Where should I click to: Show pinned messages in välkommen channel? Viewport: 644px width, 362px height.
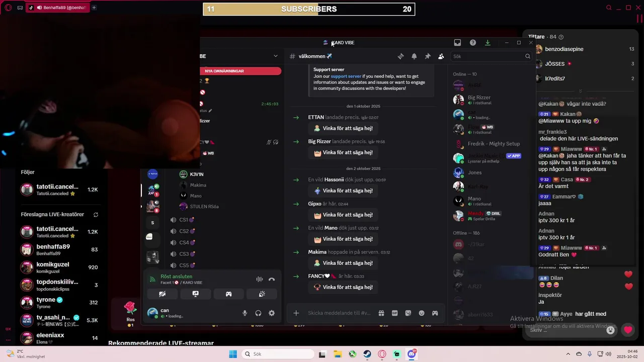[x=428, y=56]
